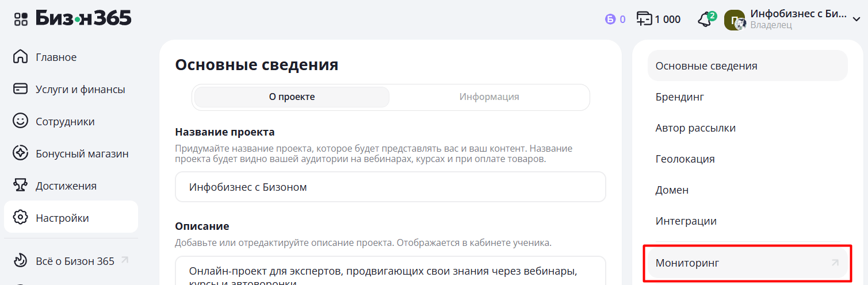Viewport: 868px width, 285px height.
Task: Click the Главное home icon
Action: (x=21, y=57)
